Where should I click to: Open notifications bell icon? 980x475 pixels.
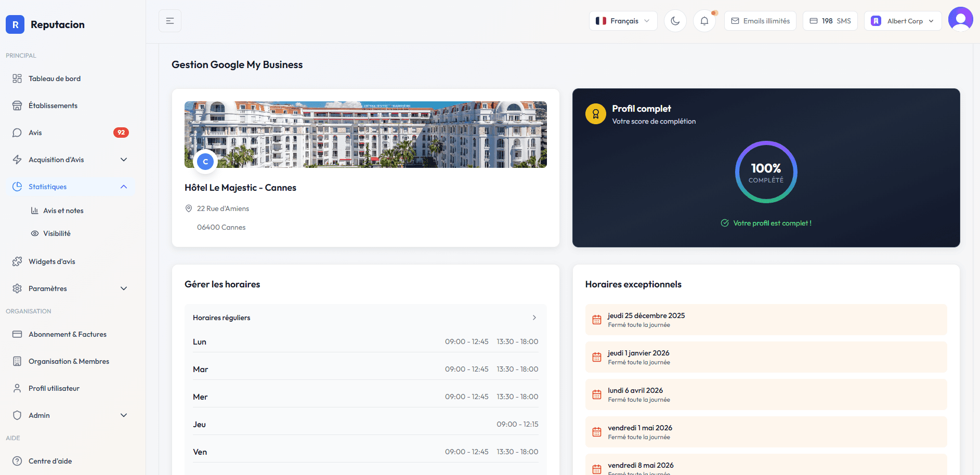(x=704, y=21)
